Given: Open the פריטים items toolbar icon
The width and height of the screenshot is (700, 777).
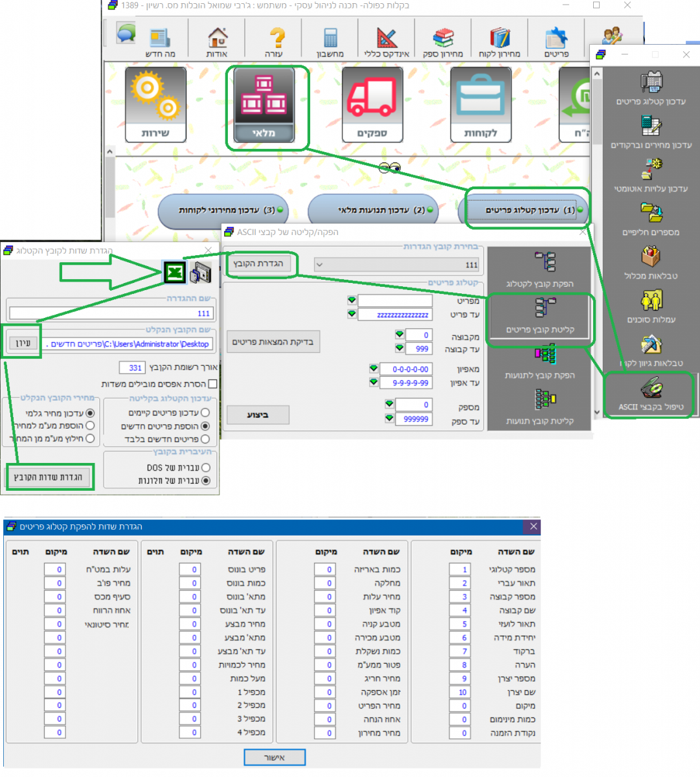Looking at the screenshot, I should pos(556,41).
